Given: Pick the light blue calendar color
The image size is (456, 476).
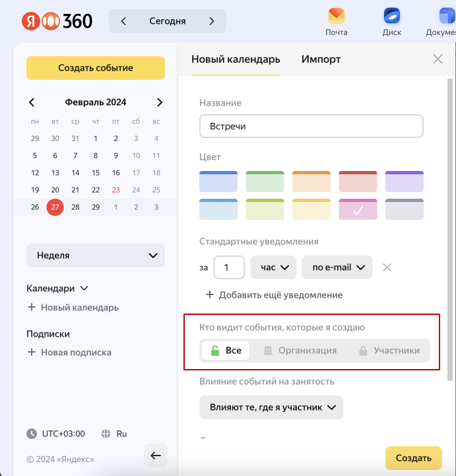Looking at the screenshot, I should [218, 209].
